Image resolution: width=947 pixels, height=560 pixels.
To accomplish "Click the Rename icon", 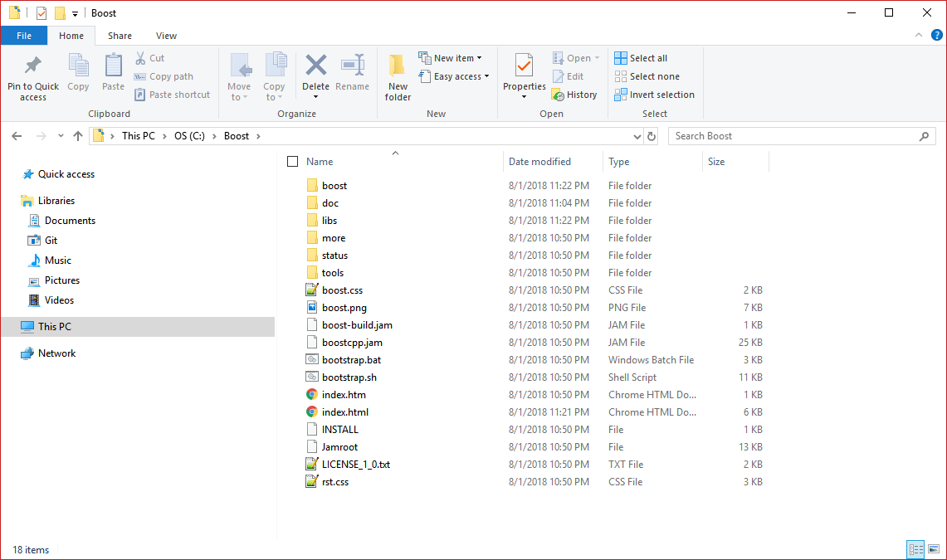I will tap(353, 66).
